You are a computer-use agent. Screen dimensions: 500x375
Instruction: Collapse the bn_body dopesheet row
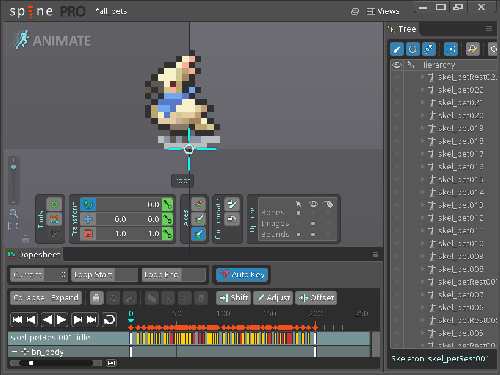[14, 352]
